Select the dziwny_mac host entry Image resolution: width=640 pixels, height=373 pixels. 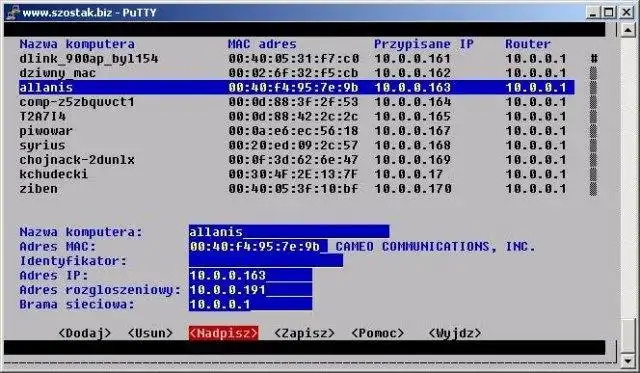pyautogui.click(x=297, y=73)
